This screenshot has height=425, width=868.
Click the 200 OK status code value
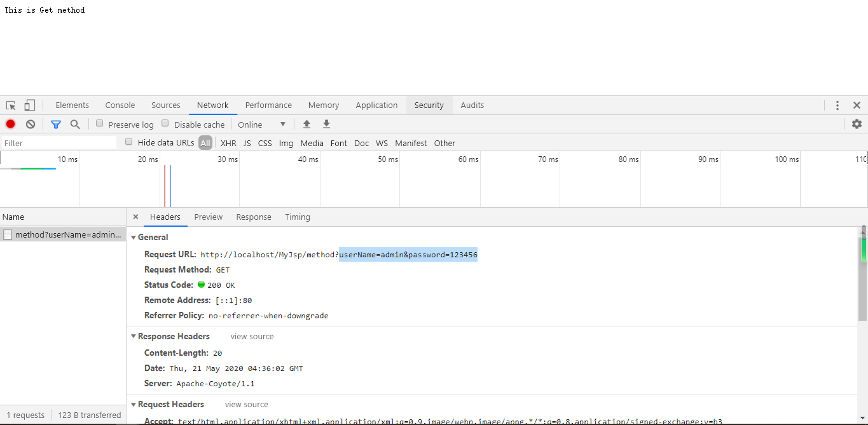(221, 285)
